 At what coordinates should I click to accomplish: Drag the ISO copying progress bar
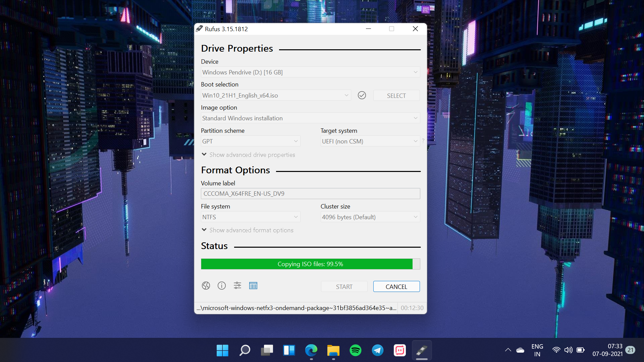[x=310, y=263]
